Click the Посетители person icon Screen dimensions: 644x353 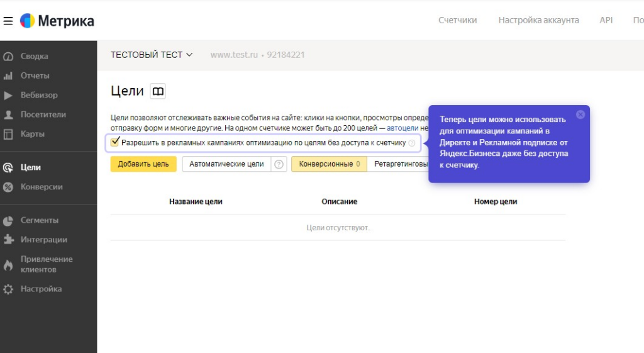(8, 115)
